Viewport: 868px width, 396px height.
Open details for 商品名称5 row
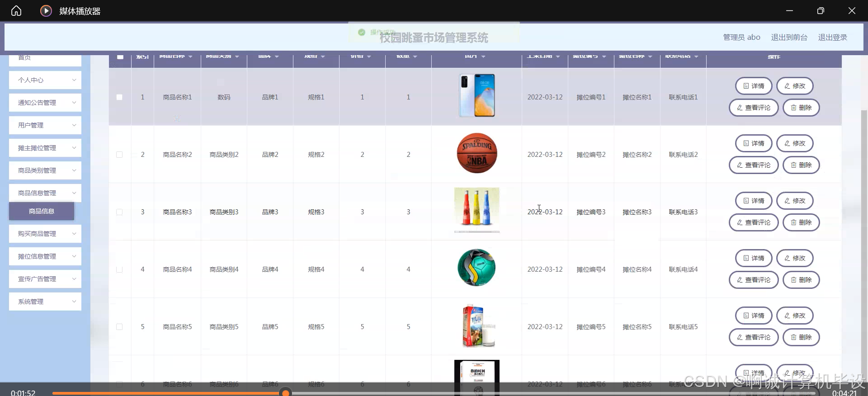pos(754,316)
